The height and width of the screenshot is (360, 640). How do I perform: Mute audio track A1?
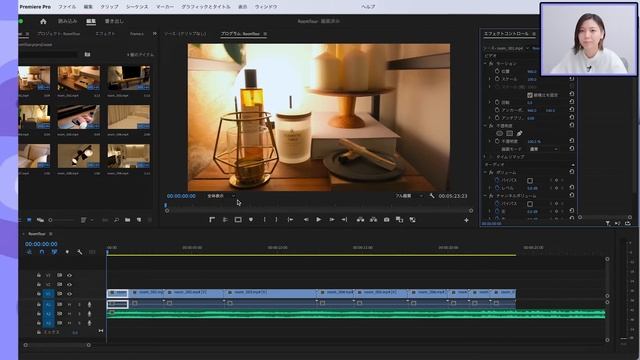[x=69, y=304]
